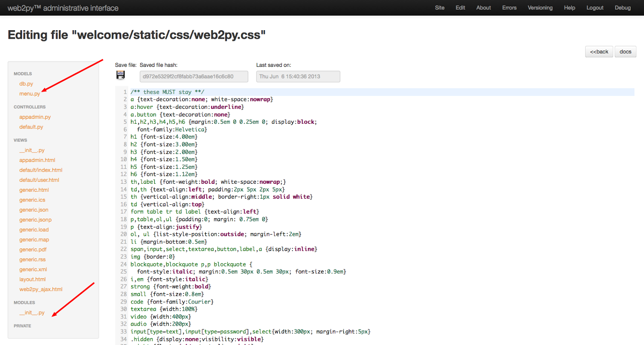This screenshot has height=345, width=644.
Task: Open generic.map view
Action: pos(34,240)
